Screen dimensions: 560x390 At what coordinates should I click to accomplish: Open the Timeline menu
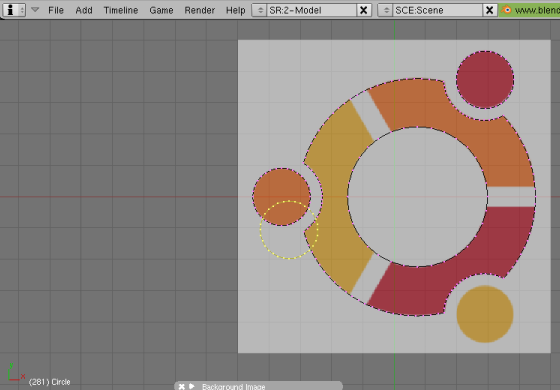click(121, 10)
